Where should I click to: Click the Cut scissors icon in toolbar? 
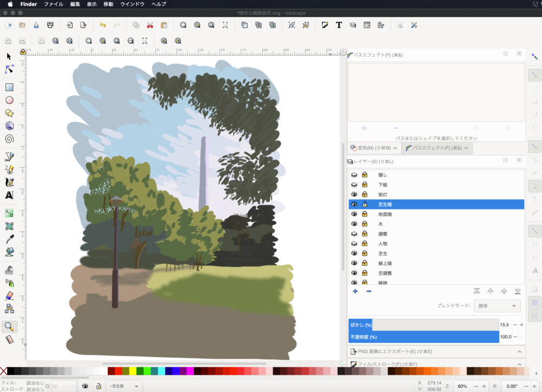pyautogui.click(x=150, y=25)
